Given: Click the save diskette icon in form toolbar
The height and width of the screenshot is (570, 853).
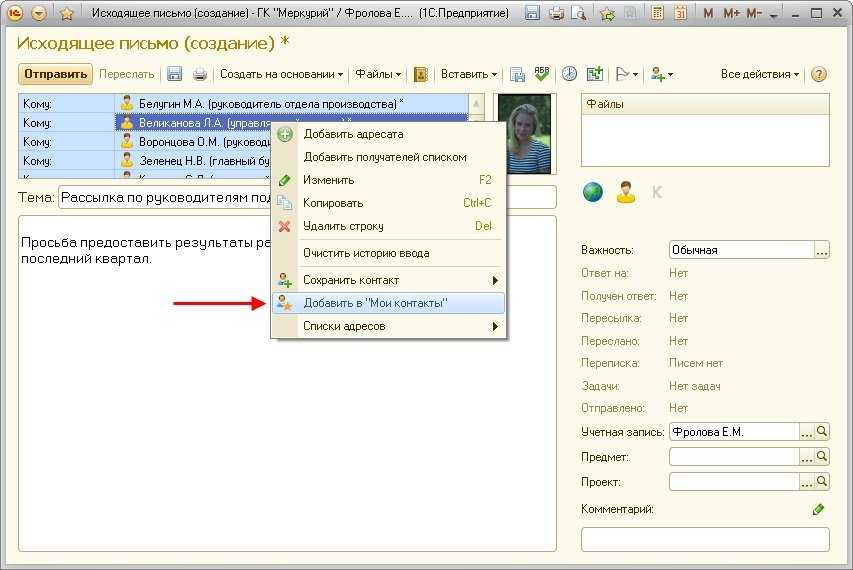Looking at the screenshot, I should (175, 74).
